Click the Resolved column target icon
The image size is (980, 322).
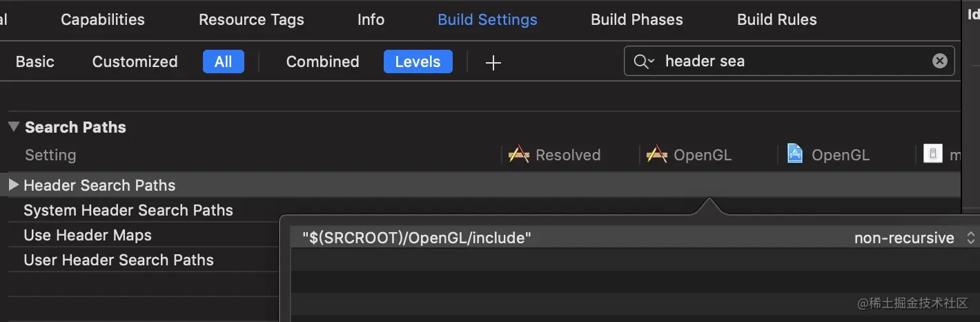518,155
